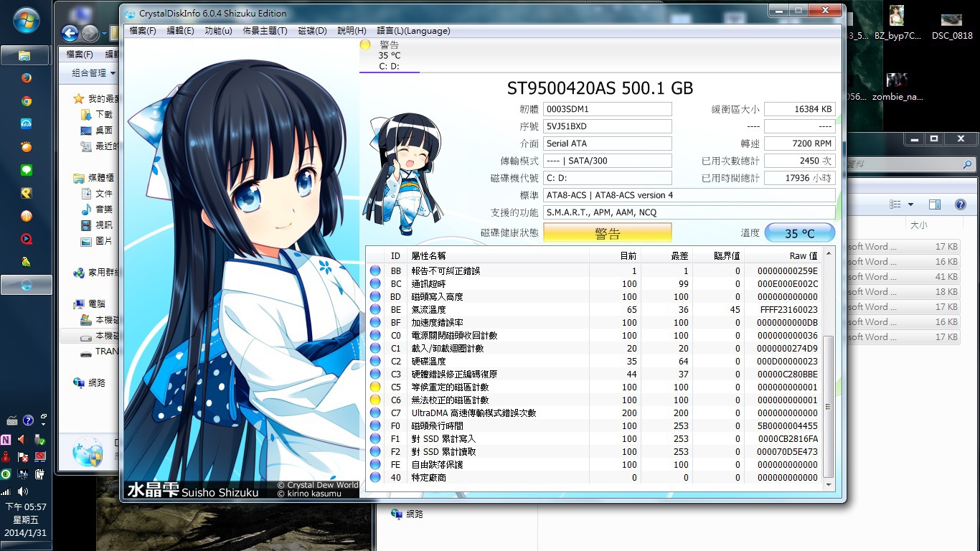Open the 檔案(F) menu in CrystalDiskInfo
Screen dimensions: 980x551
143,31
